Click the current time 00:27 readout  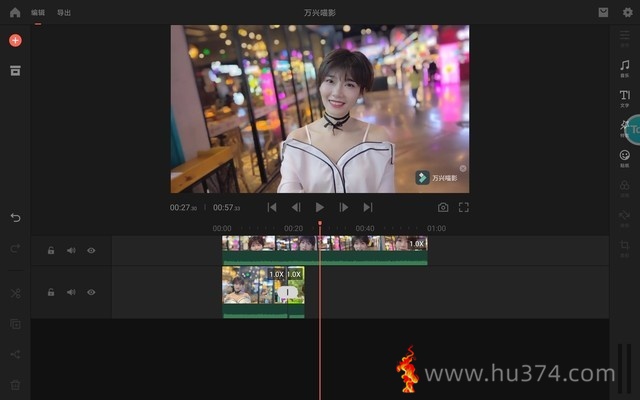[x=183, y=208]
